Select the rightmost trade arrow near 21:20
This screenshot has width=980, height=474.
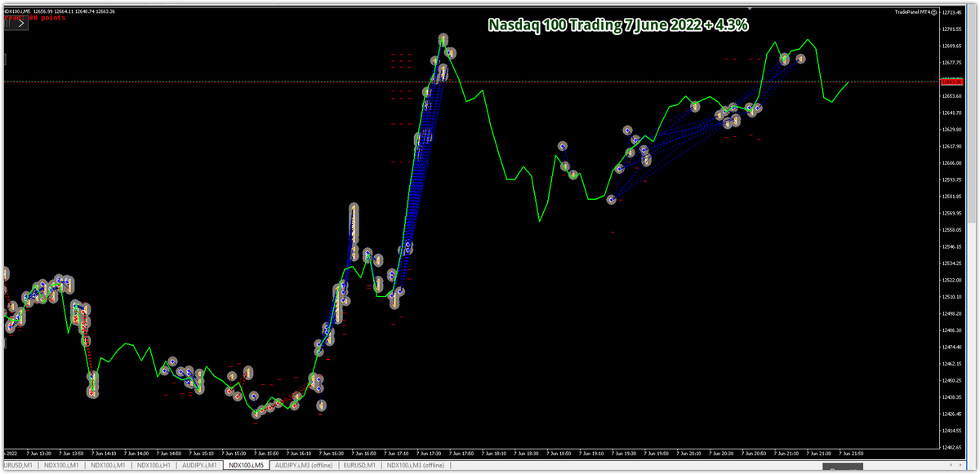pyautogui.click(x=801, y=59)
